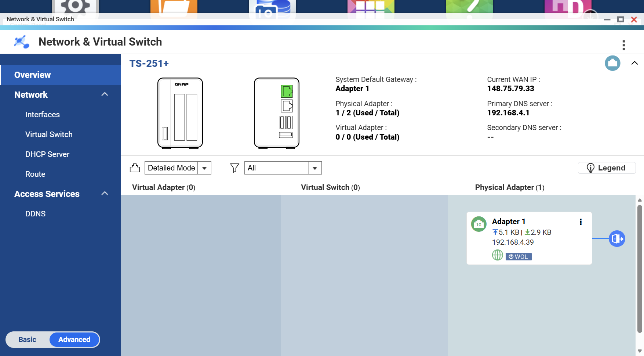Click the Virtual Switch (0) column header

[x=330, y=187]
